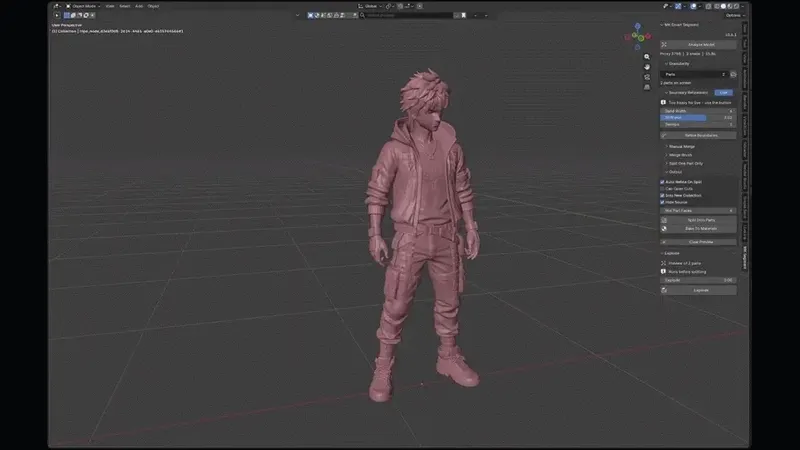
Task: Switch to the Item sidebar tab
Action: (x=745, y=29)
